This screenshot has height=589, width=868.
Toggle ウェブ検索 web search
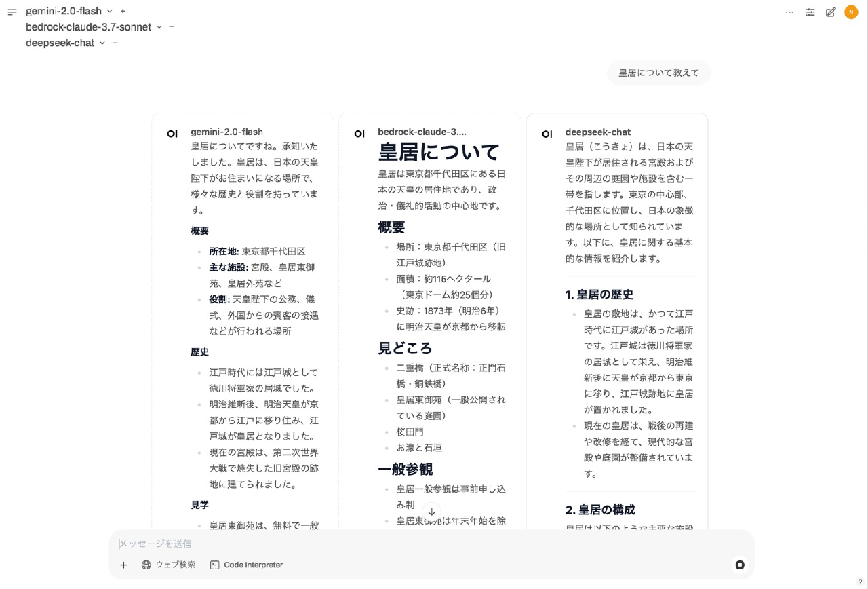point(168,565)
